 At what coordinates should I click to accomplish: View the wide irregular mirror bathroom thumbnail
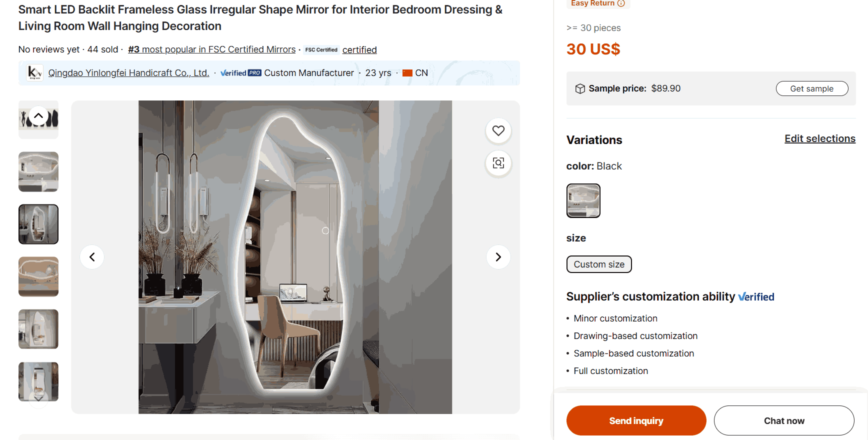[38, 171]
